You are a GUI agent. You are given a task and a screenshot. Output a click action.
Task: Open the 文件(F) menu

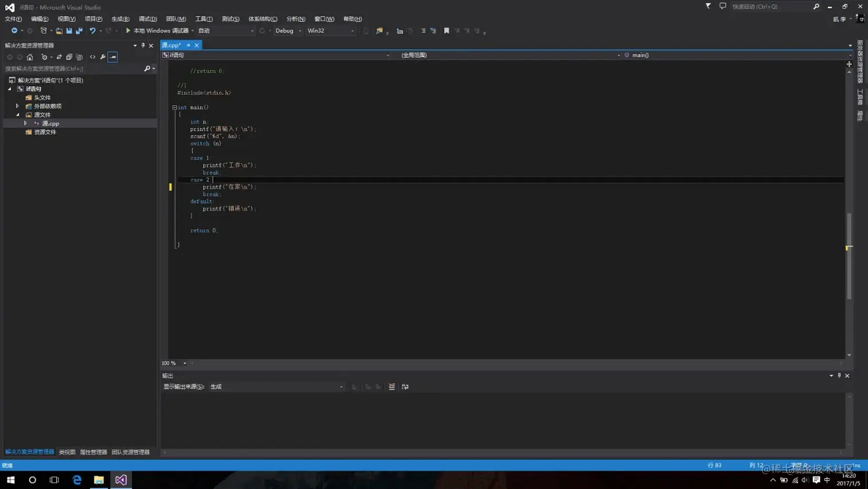point(13,19)
